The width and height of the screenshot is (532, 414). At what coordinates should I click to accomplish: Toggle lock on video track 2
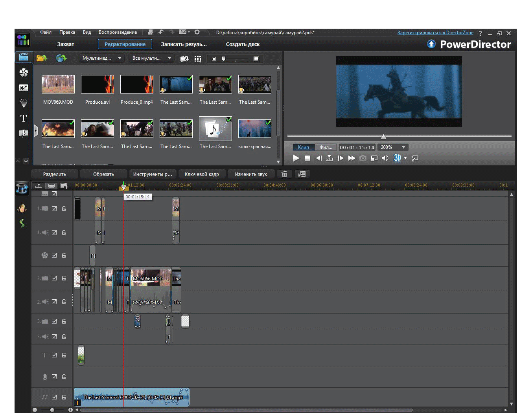click(x=64, y=278)
